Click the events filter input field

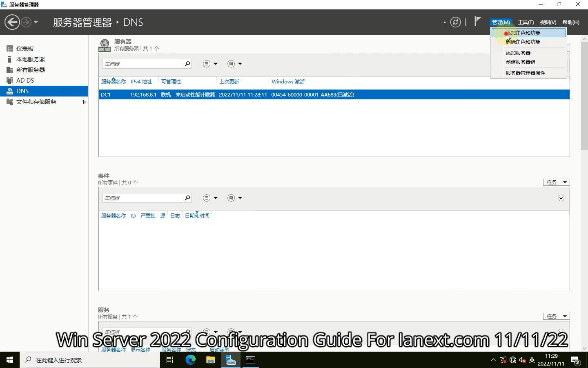click(x=143, y=198)
